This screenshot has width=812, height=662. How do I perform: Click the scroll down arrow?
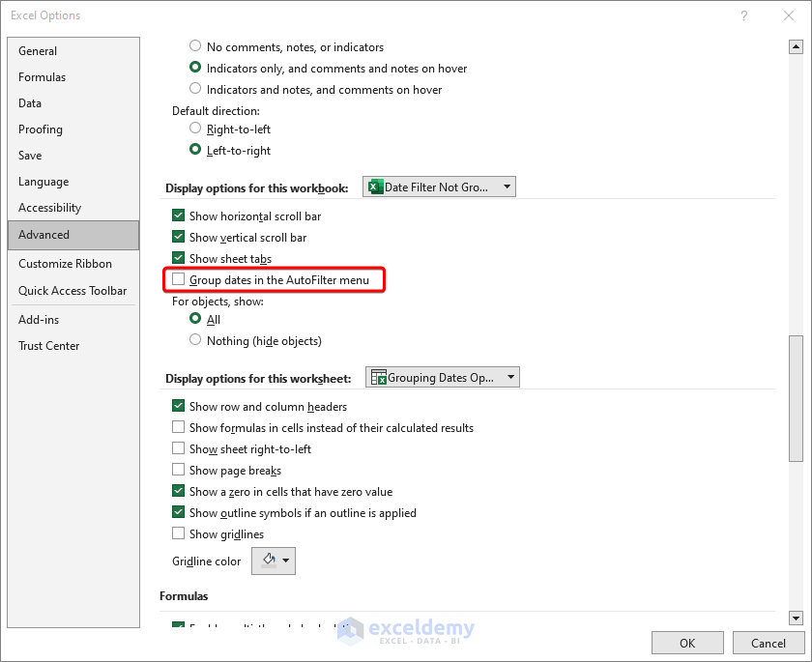796,618
